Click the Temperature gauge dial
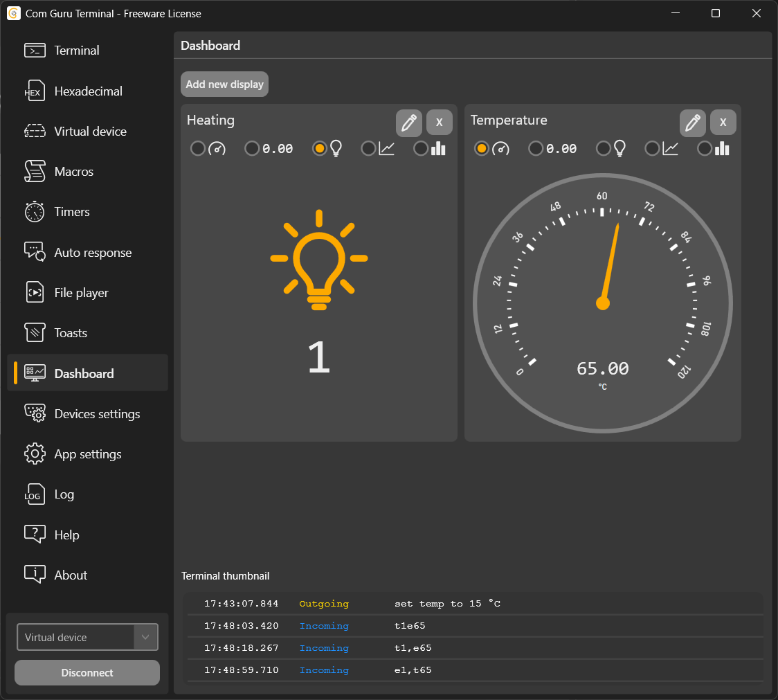778x700 pixels. [602, 303]
